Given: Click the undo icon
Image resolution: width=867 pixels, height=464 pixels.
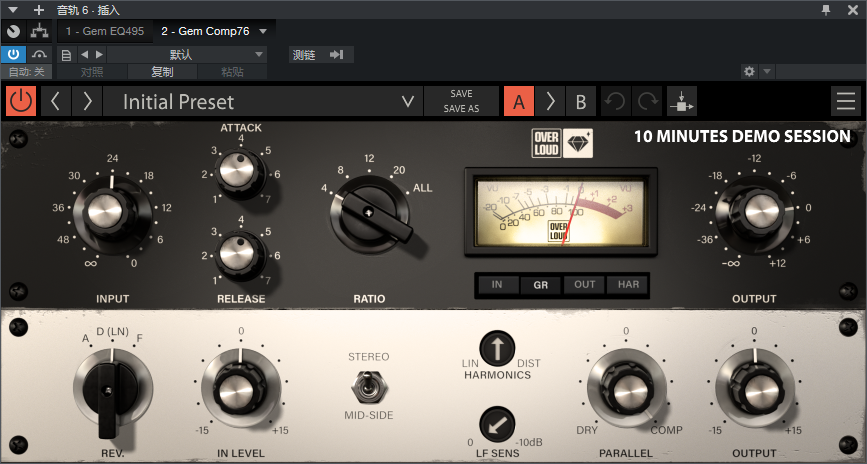Looking at the screenshot, I should coord(615,101).
